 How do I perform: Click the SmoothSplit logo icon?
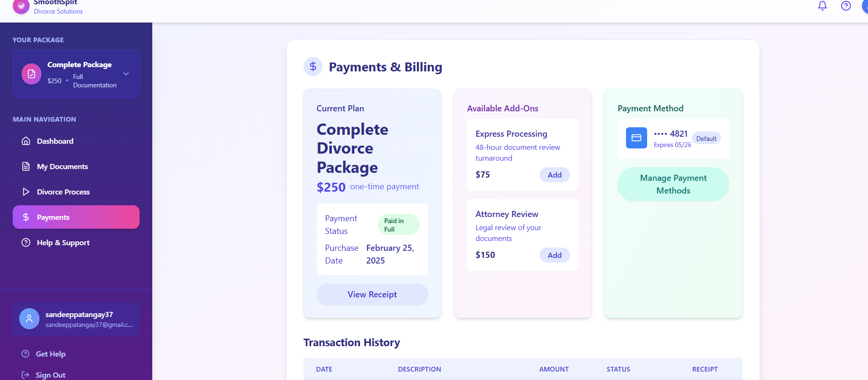21,7
